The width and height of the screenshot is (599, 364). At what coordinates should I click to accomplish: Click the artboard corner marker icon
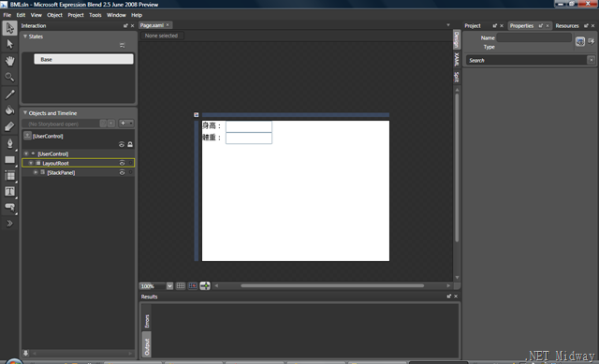click(x=196, y=114)
